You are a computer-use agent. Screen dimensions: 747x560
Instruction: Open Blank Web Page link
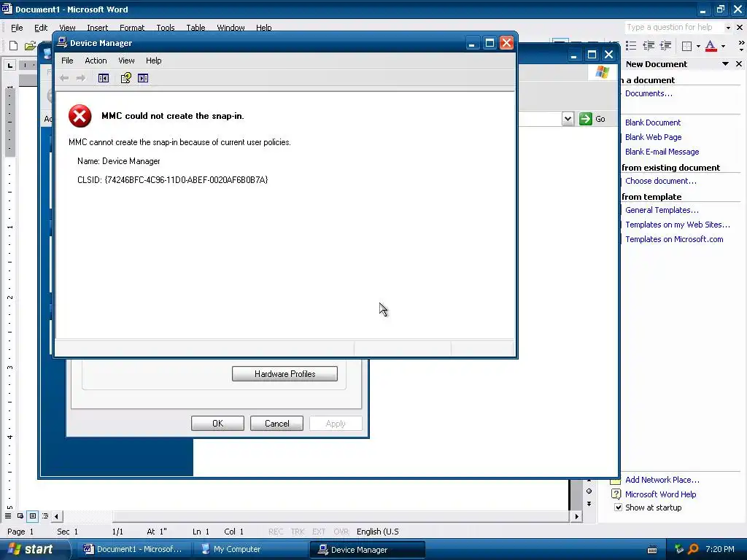tap(653, 137)
